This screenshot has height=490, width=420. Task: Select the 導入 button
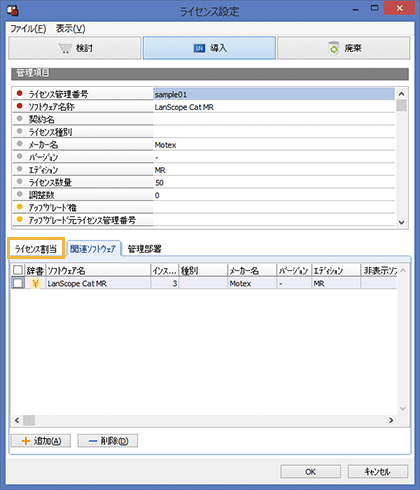[209, 48]
